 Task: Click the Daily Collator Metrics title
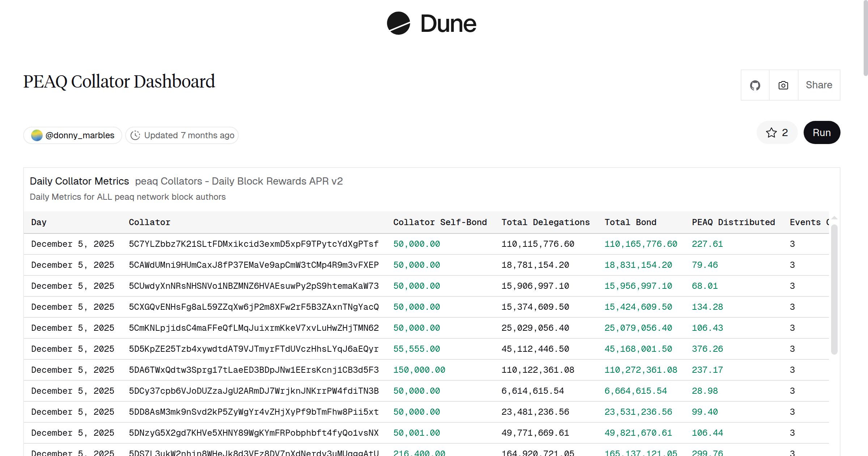79,181
